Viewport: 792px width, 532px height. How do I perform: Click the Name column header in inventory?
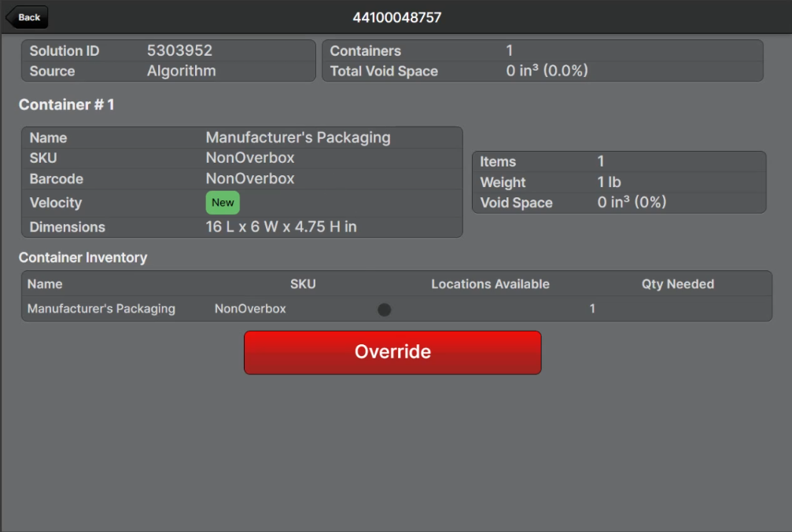pos(45,284)
